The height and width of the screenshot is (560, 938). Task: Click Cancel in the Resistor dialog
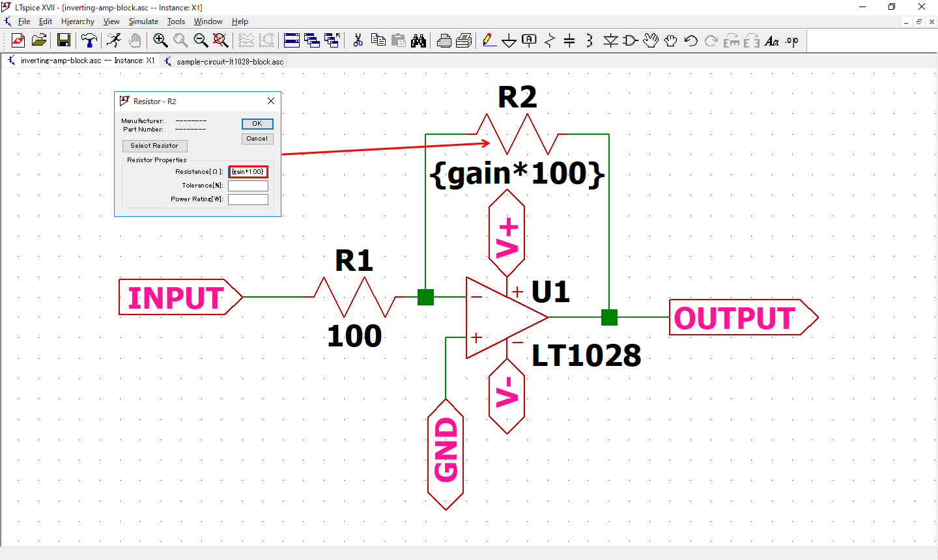click(257, 139)
